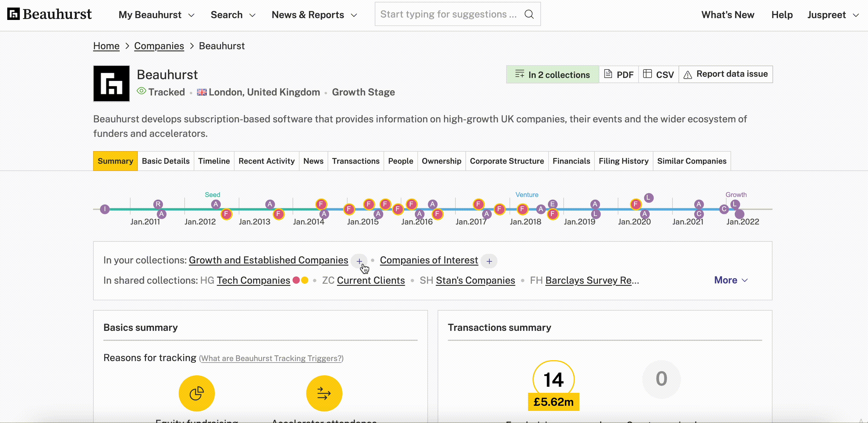Open the My Beauhurst dropdown menu

coord(156,15)
